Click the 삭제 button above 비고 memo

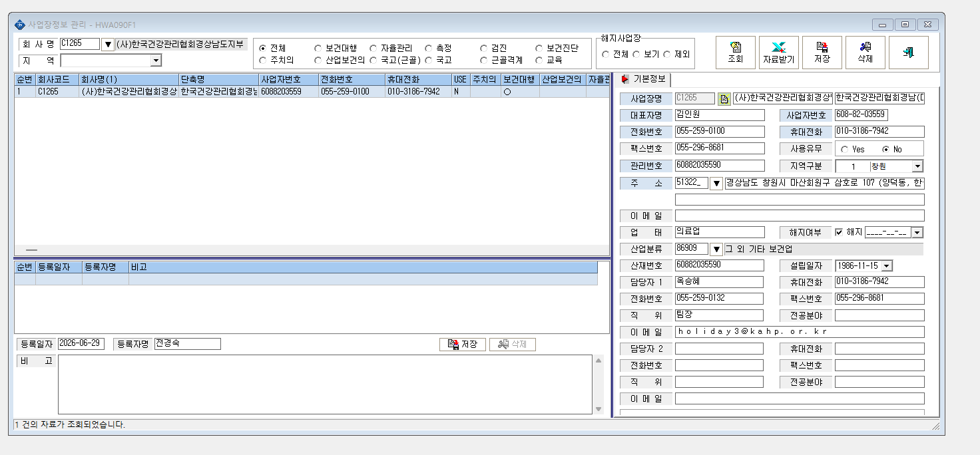pyautogui.click(x=513, y=345)
